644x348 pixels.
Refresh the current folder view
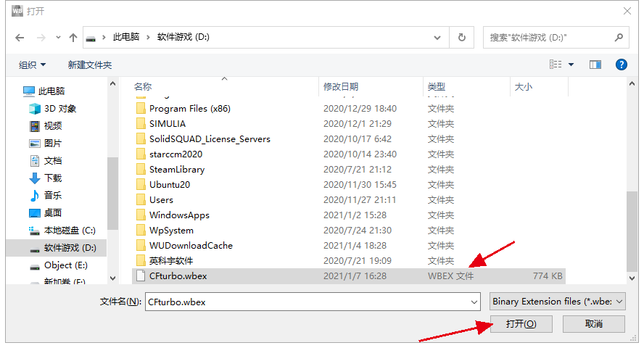462,38
